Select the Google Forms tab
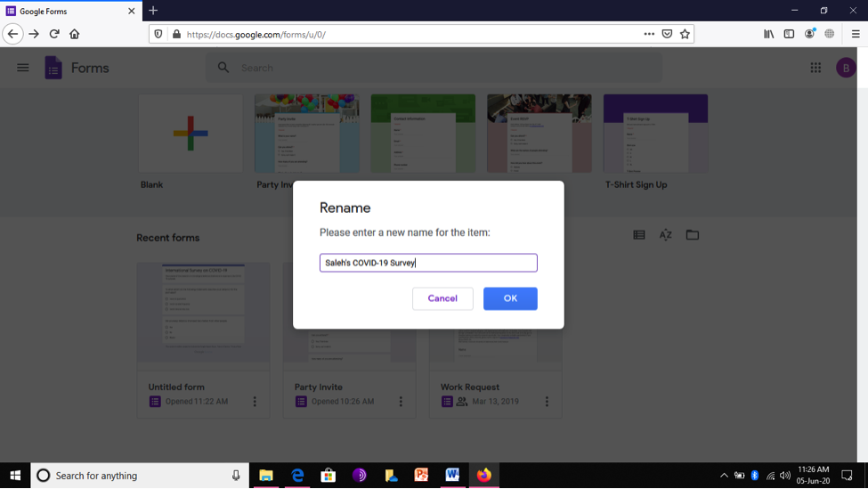The image size is (868, 489). [71, 11]
